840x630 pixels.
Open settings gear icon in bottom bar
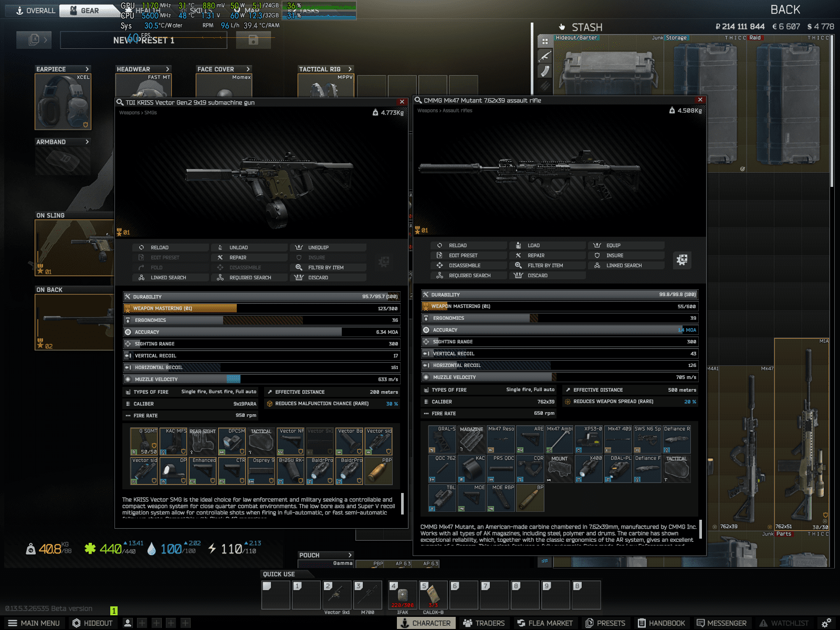[x=826, y=623]
